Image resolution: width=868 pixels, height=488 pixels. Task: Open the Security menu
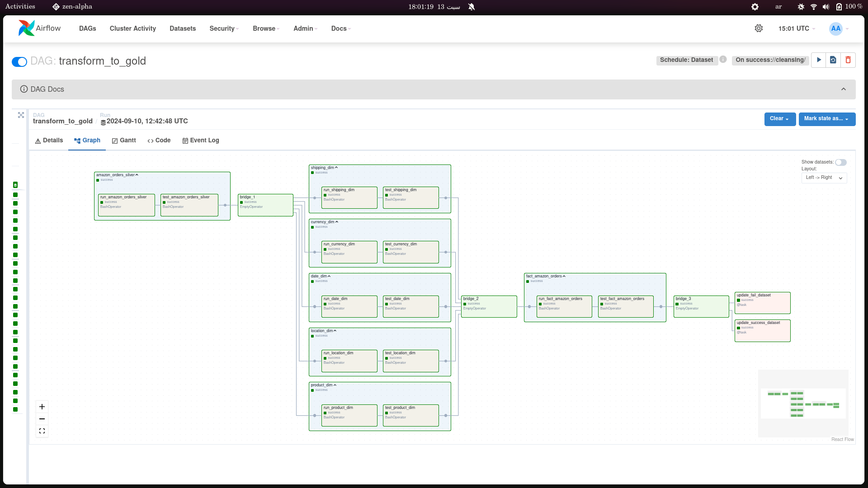coord(222,28)
